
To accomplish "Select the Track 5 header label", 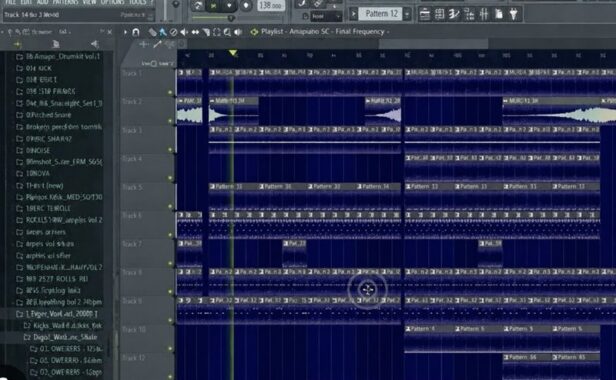I will pos(132,187).
